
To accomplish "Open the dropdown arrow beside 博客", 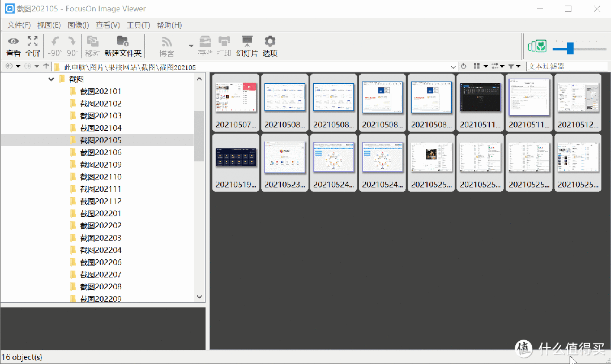I will point(191,46).
